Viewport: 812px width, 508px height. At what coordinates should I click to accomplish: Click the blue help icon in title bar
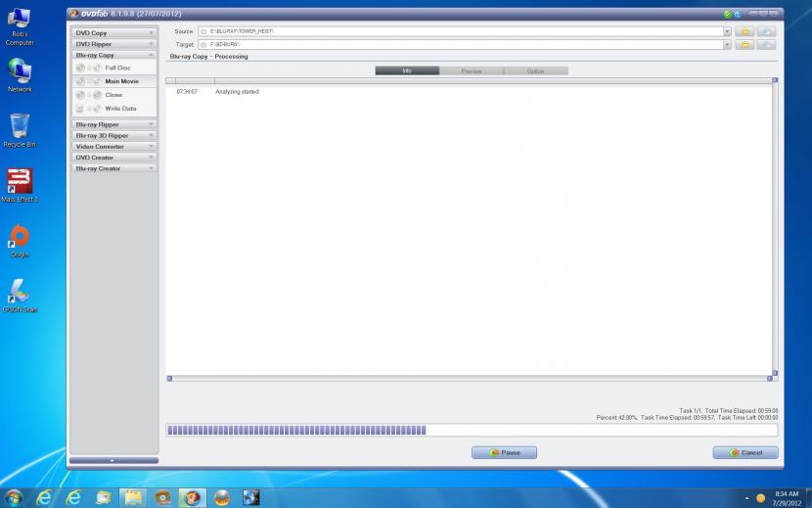737,14
